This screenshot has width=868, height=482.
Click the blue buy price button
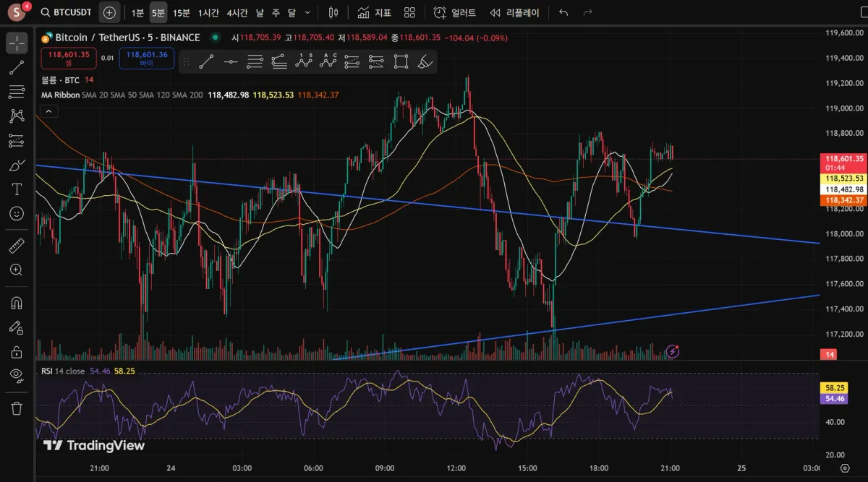click(x=147, y=58)
